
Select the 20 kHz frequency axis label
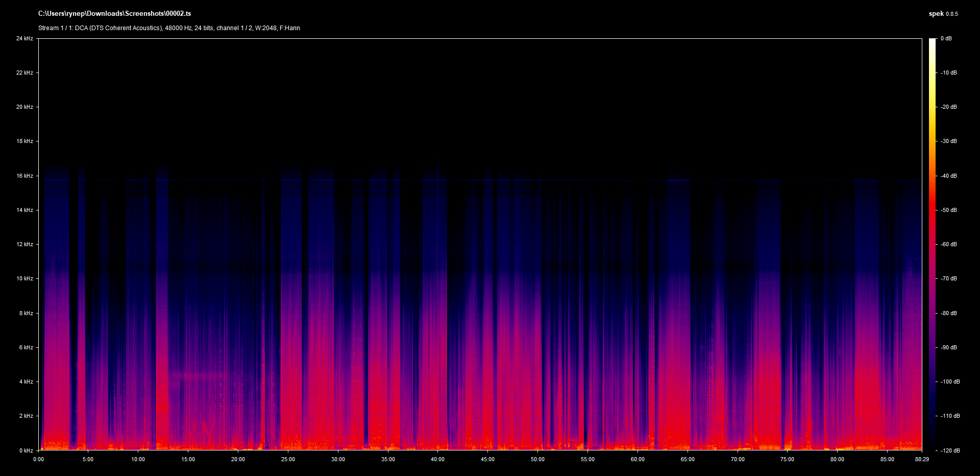(x=24, y=107)
